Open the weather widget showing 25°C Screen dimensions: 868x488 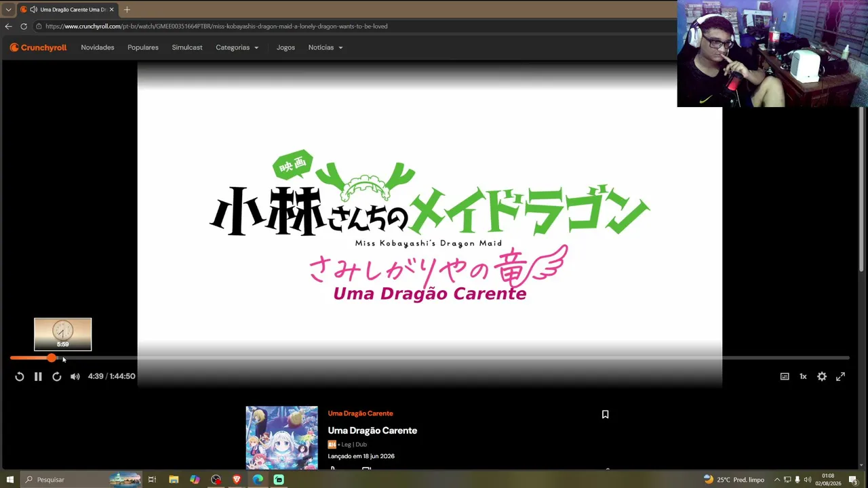click(x=734, y=479)
